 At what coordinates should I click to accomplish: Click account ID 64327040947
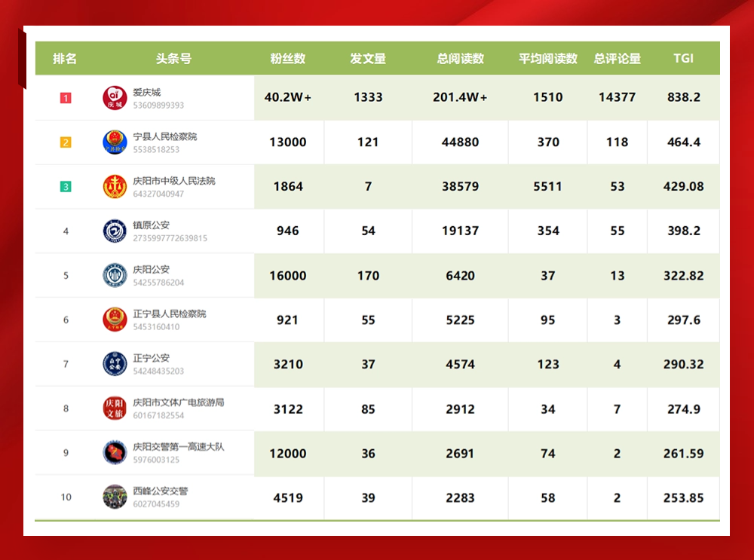pyautogui.click(x=158, y=194)
